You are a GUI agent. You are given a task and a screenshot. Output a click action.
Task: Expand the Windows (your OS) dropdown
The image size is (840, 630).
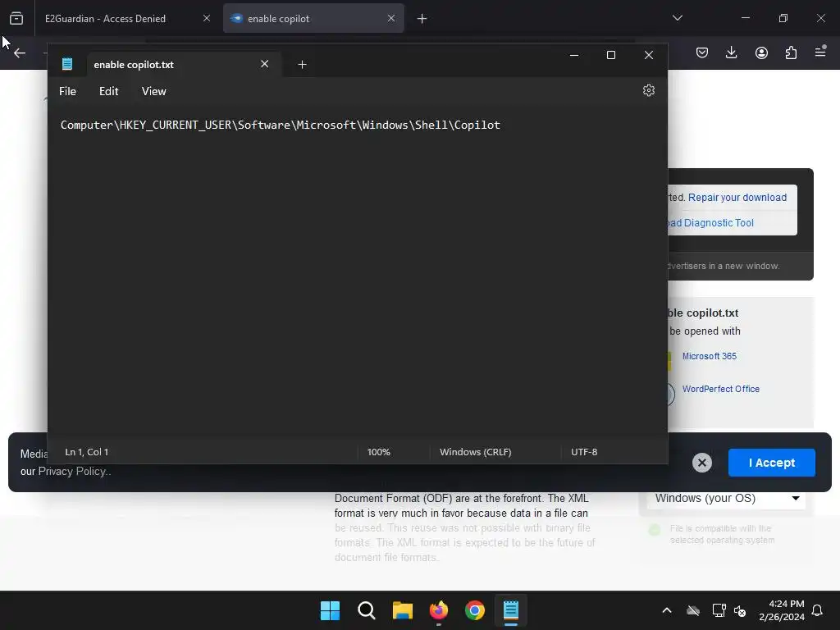(x=728, y=498)
